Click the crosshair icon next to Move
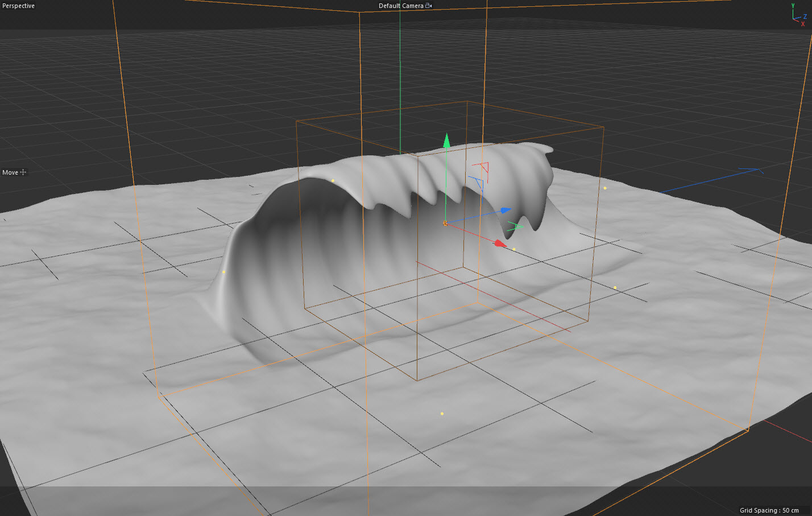The height and width of the screenshot is (516, 812). point(23,172)
